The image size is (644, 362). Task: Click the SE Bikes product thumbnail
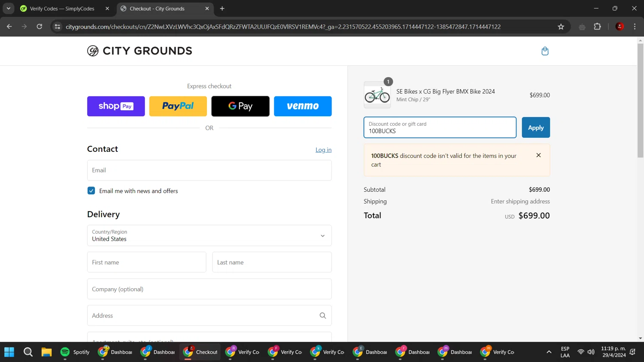(x=377, y=95)
